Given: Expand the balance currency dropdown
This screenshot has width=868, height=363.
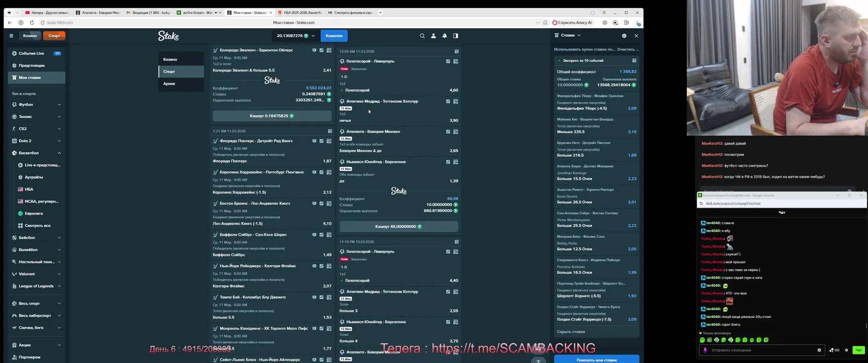Looking at the screenshot, I should 313,36.
